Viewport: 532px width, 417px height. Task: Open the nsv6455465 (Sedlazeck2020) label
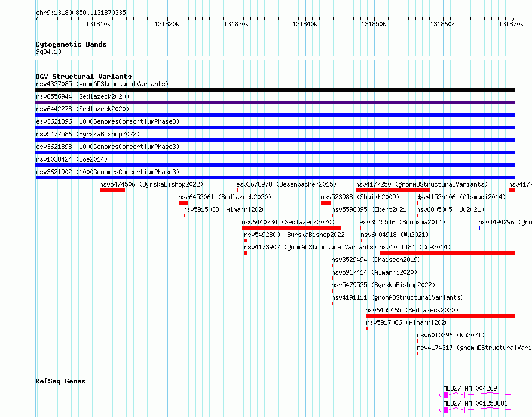pyautogui.click(x=412, y=310)
